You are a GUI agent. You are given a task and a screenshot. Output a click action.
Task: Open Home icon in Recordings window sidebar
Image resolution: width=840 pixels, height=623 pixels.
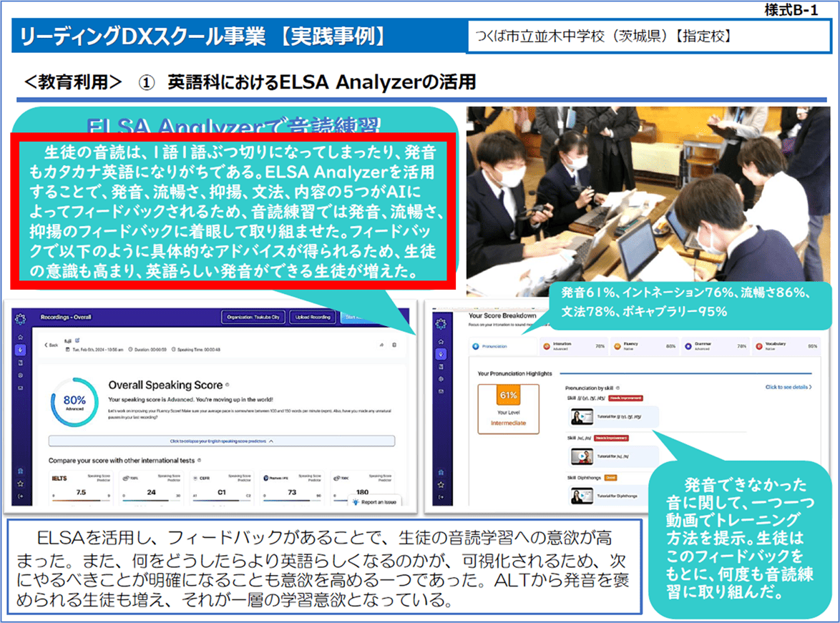[x=20, y=338]
